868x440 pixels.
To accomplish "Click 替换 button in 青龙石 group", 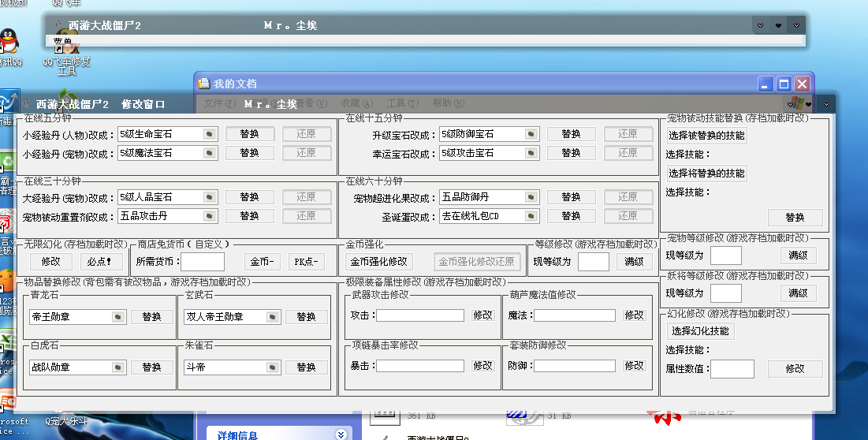I will click(151, 316).
